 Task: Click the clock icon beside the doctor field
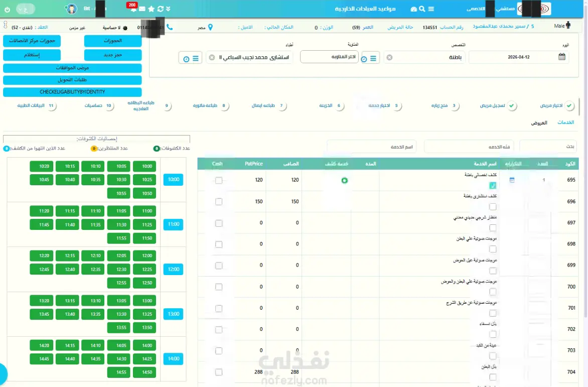[x=186, y=59]
